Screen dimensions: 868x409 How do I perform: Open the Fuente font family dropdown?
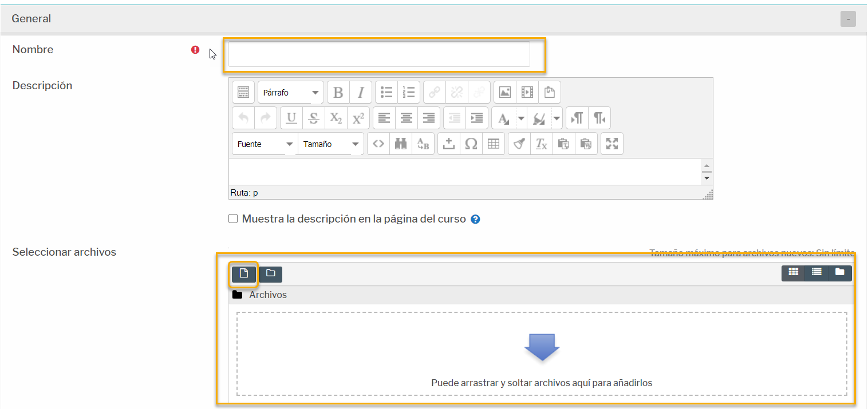click(x=265, y=144)
